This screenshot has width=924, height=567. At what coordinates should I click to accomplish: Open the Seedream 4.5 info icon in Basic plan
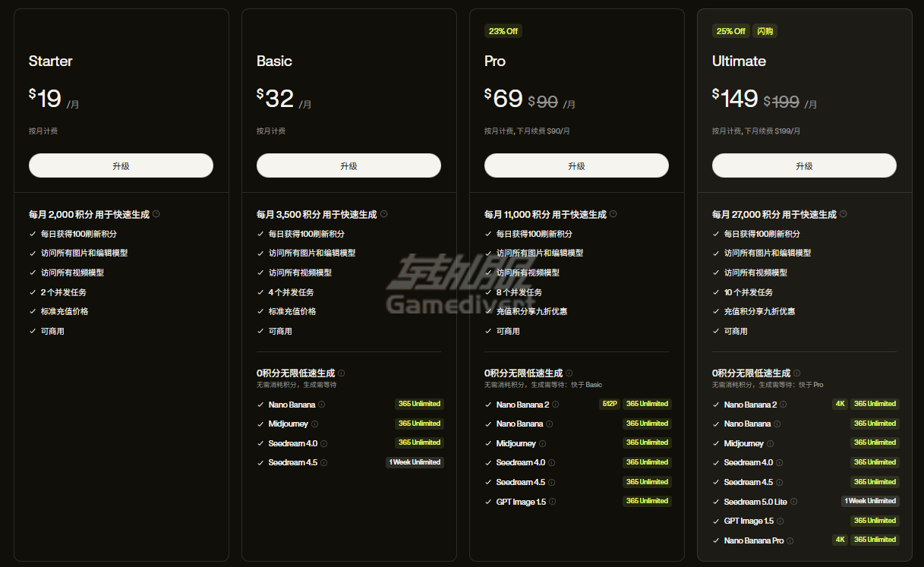(x=323, y=462)
